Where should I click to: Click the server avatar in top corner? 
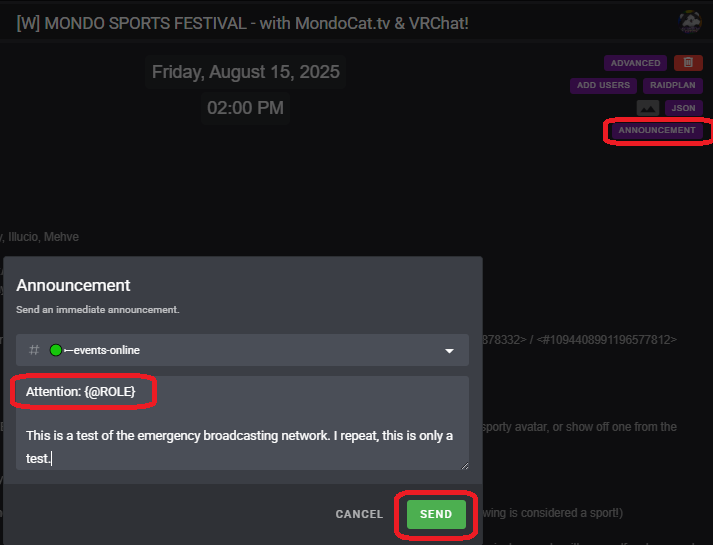tap(690, 21)
